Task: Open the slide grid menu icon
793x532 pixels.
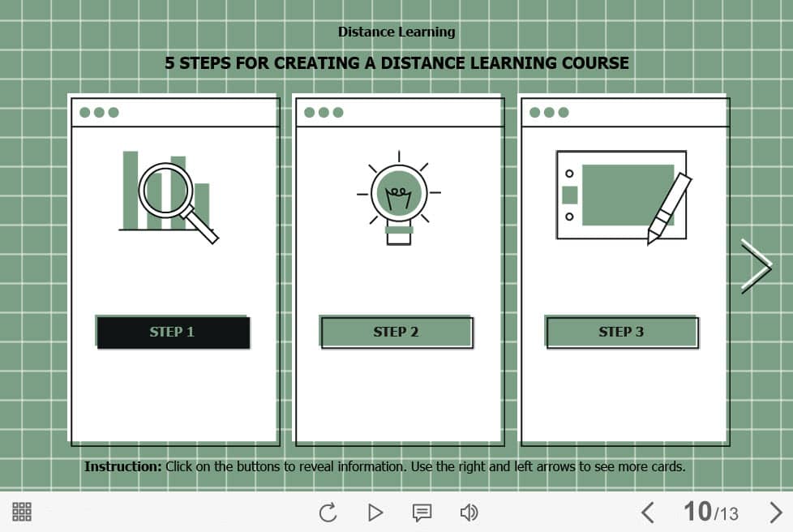Action: point(22,512)
